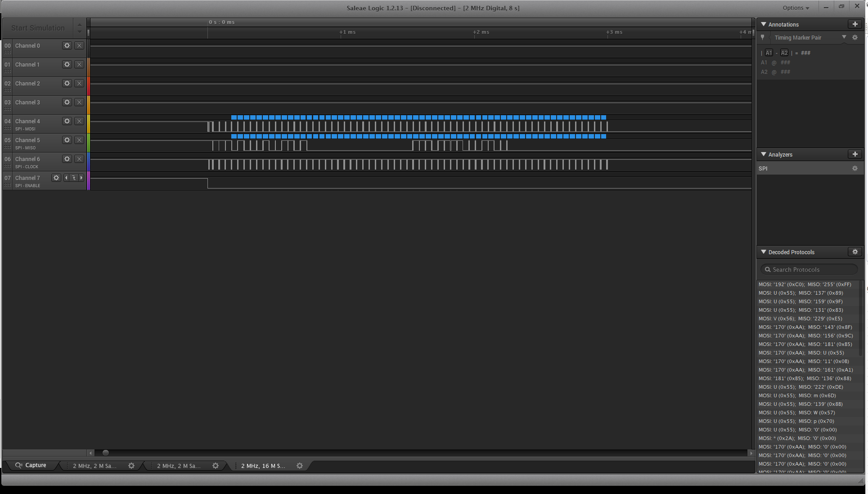The height and width of the screenshot is (494, 868).
Task: Focus the Search Protocols field
Action: [x=809, y=269]
